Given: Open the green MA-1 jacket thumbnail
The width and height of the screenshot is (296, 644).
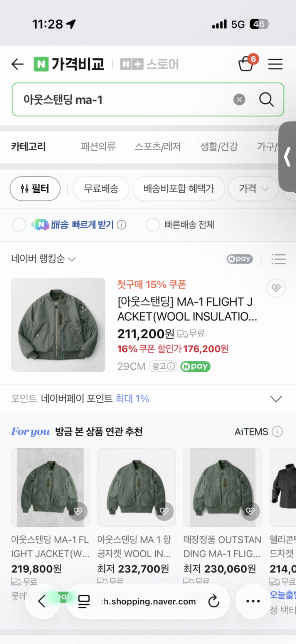Looking at the screenshot, I should pos(58,325).
